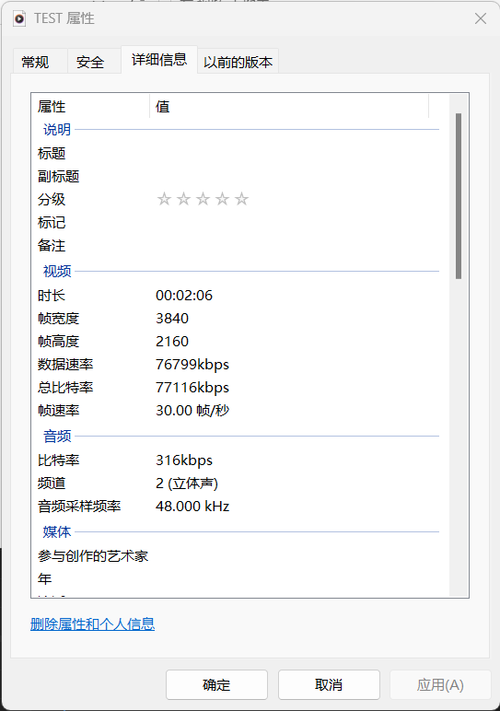Click the 确定 button
Screen dimensions: 500x711
(x=217, y=685)
